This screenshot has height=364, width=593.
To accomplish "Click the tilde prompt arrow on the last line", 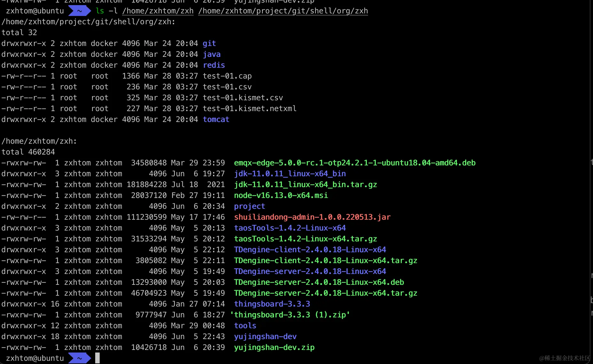I will pyautogui.click(x=80, y=358).
